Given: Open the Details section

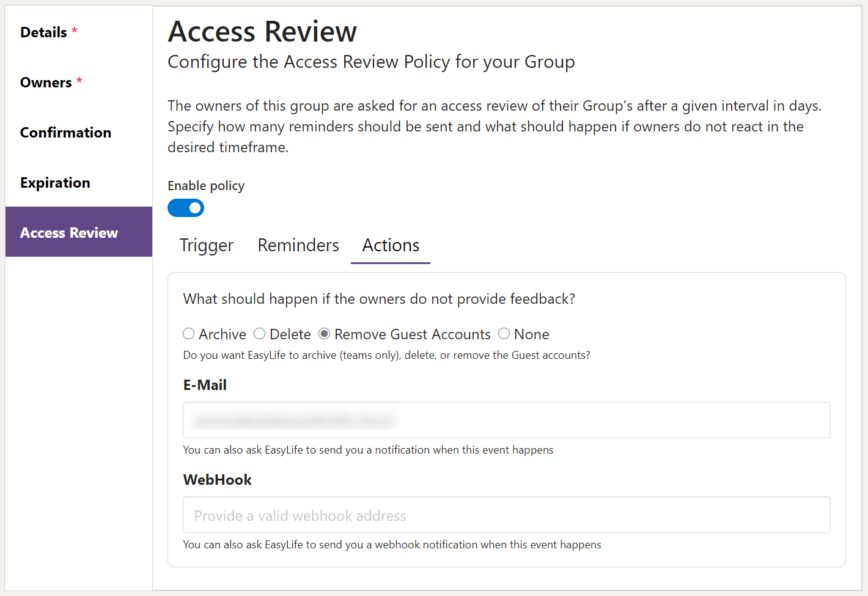Looking at the screenshot, I should tap(43, 32).
